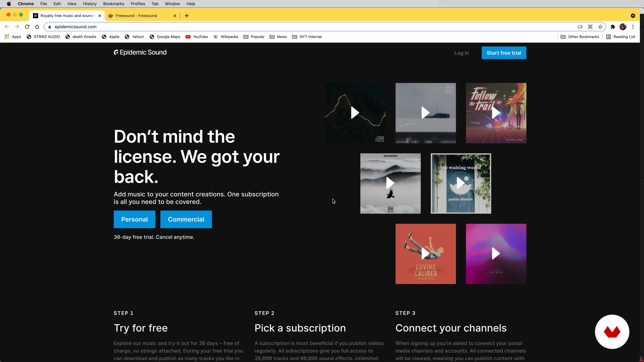Click the Epidemic Sound logo
The width and height of the screenshot is (644, 362).
pyautogui.click(x=140, y=52)
